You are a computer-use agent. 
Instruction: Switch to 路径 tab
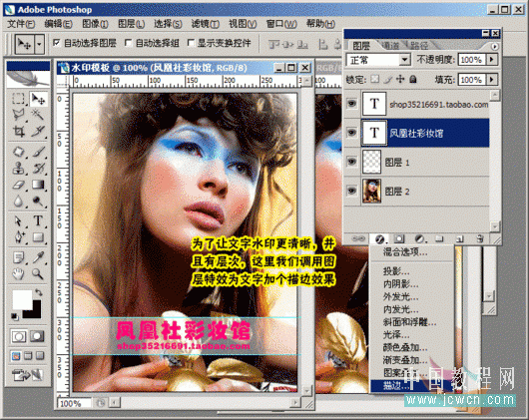(x=419, y=46)
